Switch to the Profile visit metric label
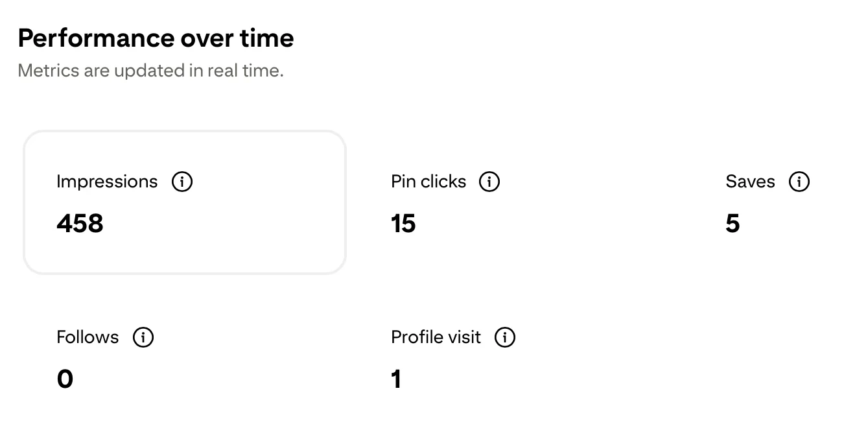Viewport: 868px width, 441px height. tap(436, 337)
